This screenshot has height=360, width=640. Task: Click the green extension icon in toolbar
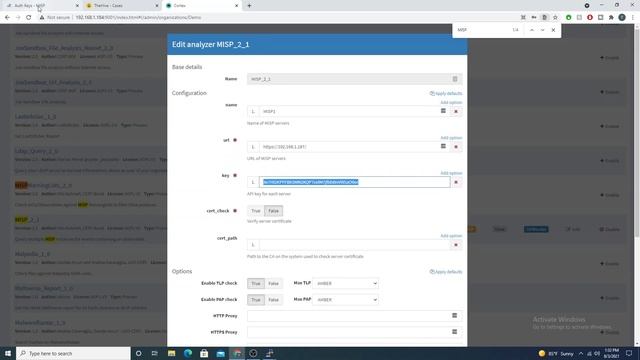click(569, 18)
